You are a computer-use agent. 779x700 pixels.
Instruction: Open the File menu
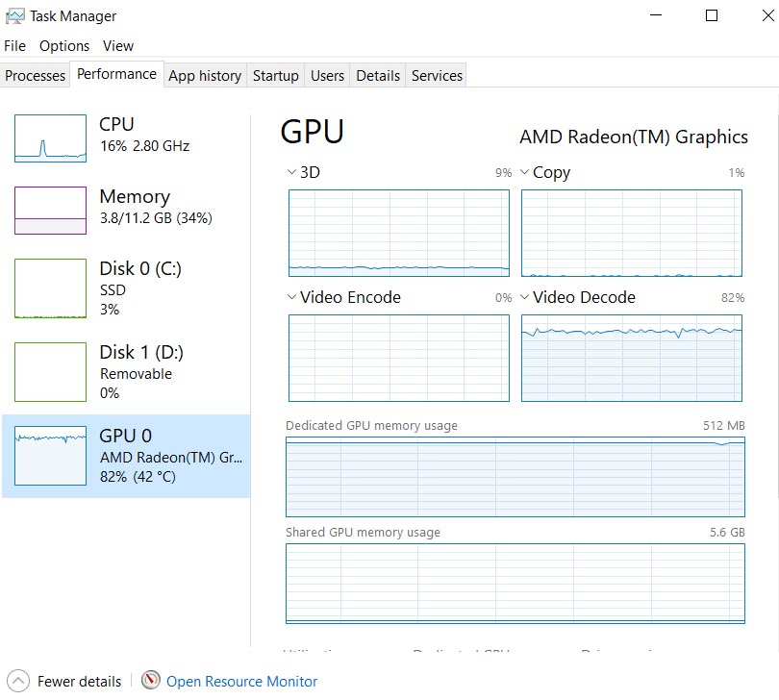(x=14, y=46)
